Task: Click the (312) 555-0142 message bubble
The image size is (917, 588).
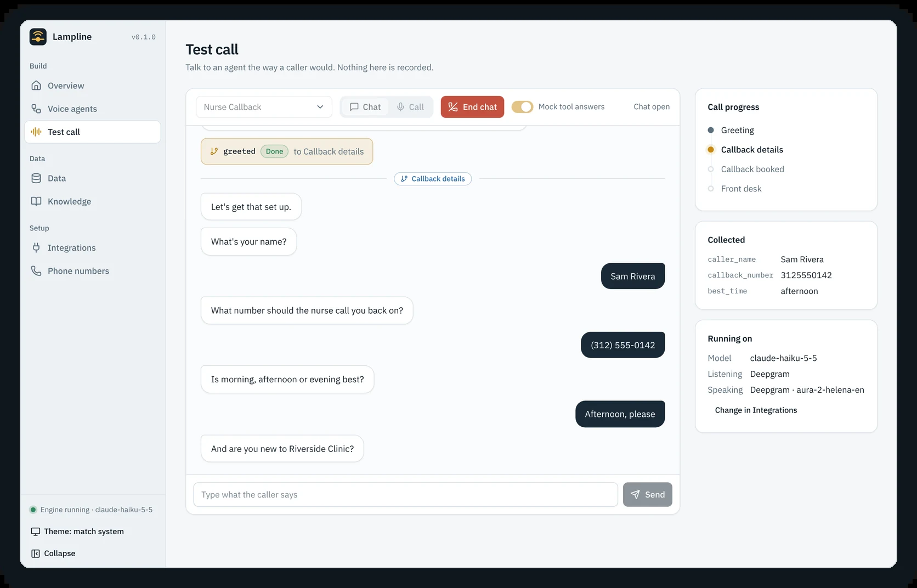Action: point(623,345)
